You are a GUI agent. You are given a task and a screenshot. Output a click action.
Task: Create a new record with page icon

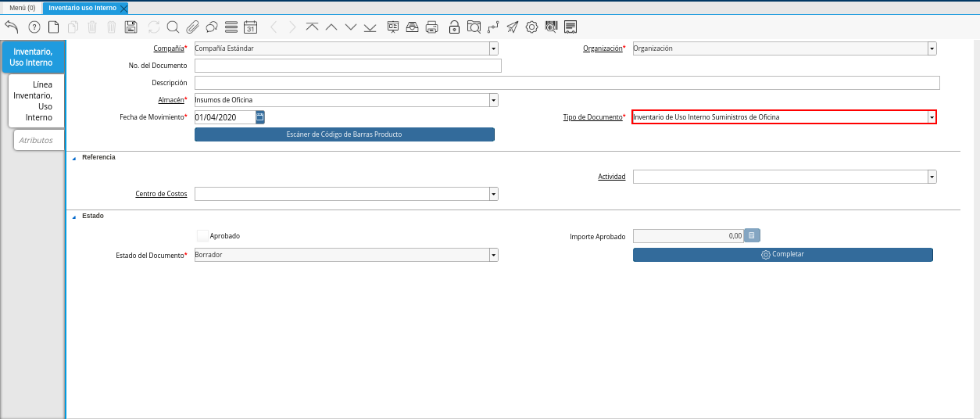pos(53,27)
